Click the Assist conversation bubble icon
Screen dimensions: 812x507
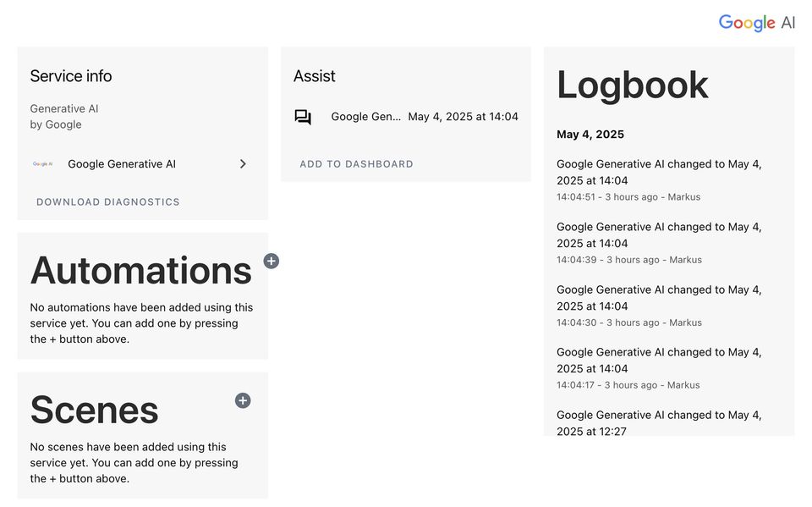[x=303, y=117]
